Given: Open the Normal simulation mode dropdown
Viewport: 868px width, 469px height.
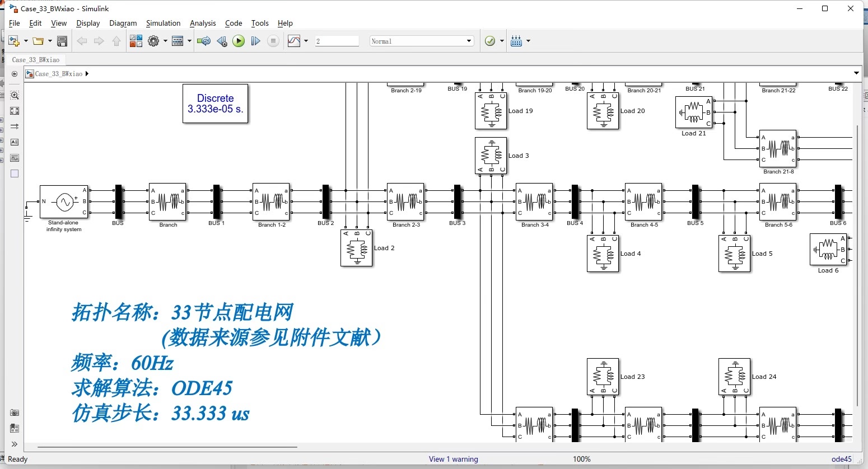Looking at the screenshot, I should 421,40.
